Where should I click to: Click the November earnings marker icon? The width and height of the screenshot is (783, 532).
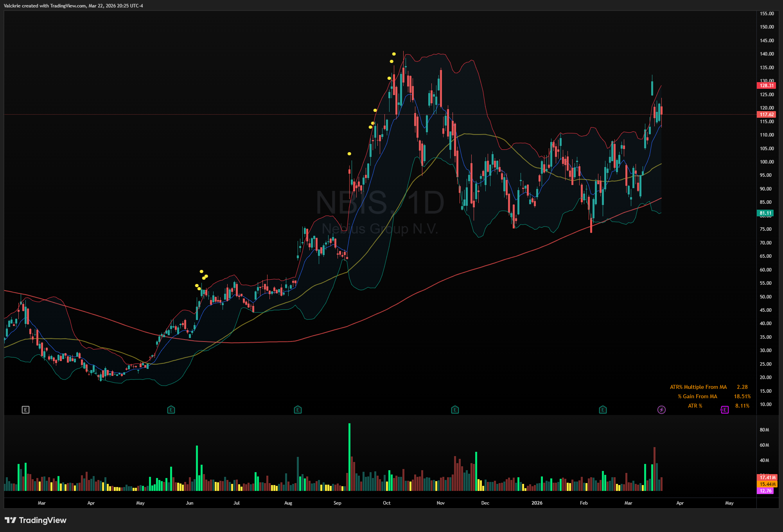point(454,410)
